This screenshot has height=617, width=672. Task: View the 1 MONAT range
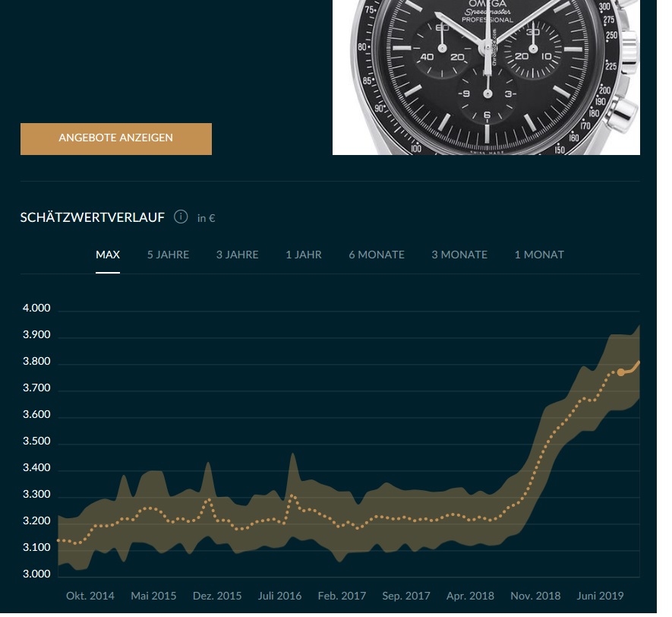tap(539, 255)
